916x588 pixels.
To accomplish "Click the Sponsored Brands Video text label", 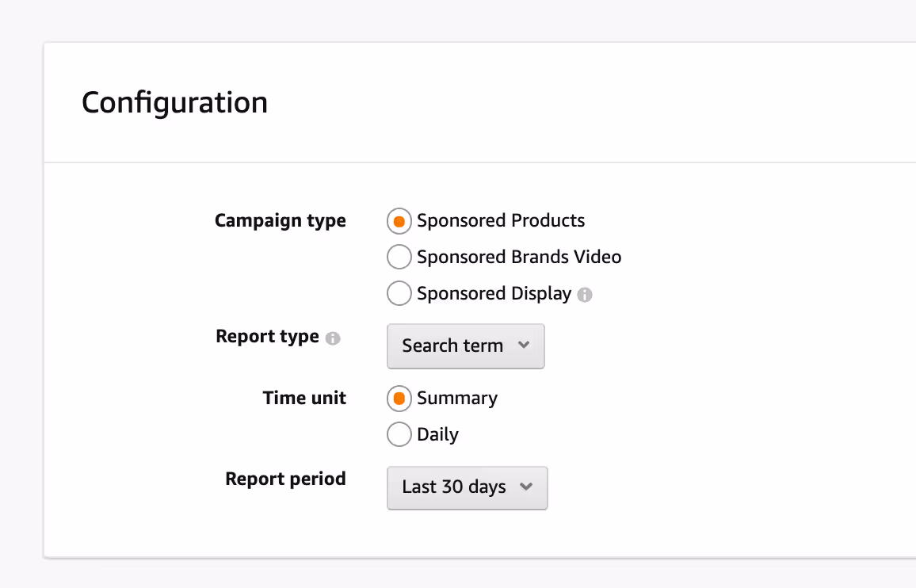I will tap(519, 257).
